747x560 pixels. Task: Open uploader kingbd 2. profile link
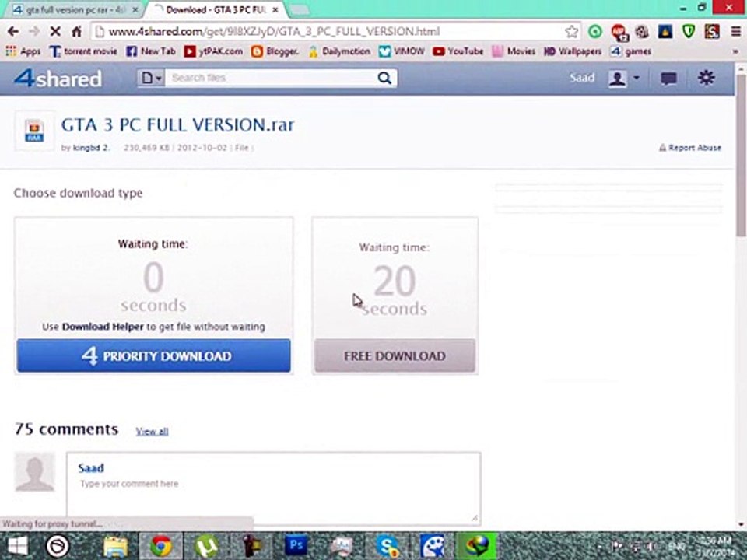click(90, 148)
